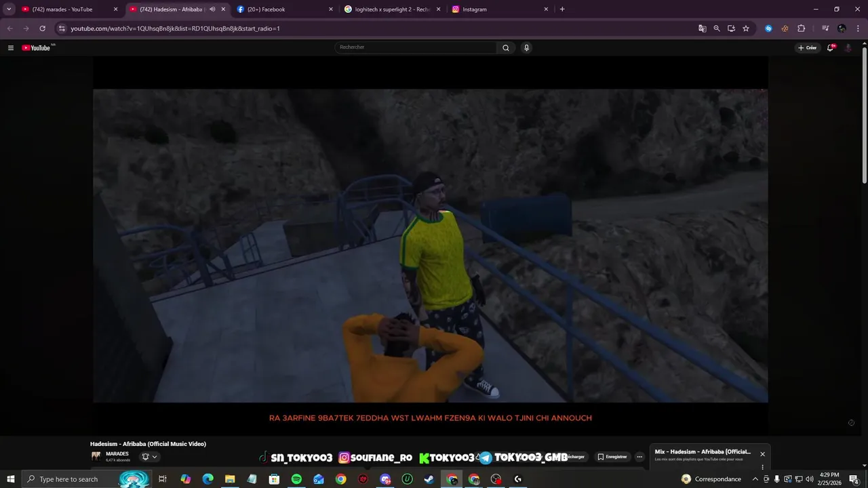Open a new browser tab

(x=562, y=9)
